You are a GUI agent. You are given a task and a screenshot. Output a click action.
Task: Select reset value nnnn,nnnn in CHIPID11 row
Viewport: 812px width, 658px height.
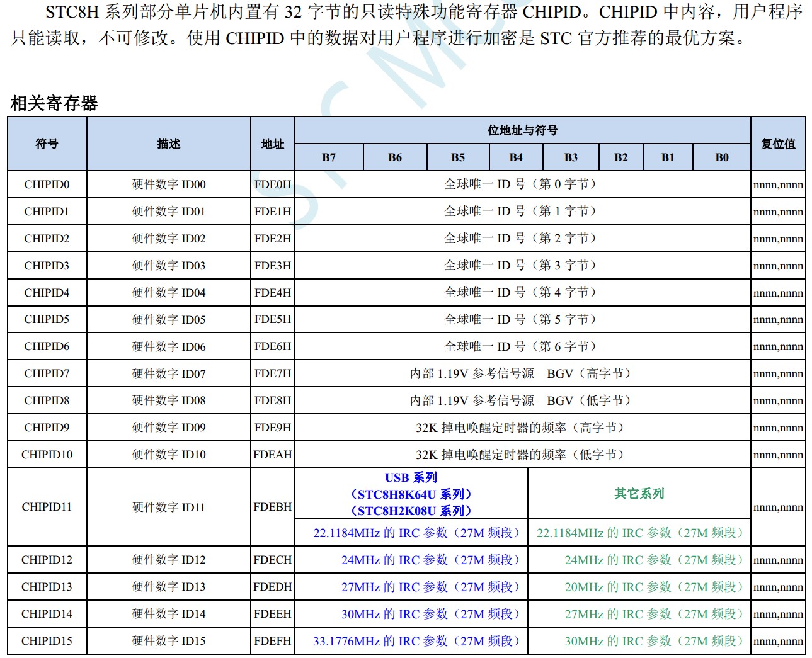point(778,508)
